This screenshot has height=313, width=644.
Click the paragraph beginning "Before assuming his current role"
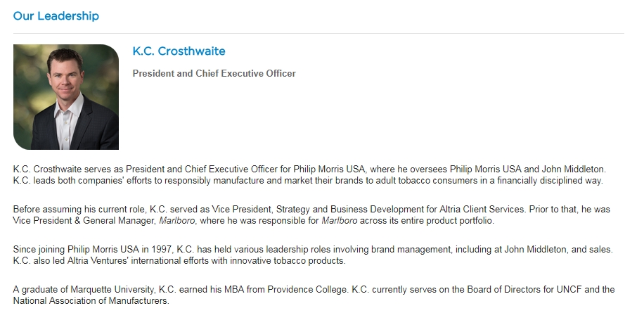click(x=309, y=215)
